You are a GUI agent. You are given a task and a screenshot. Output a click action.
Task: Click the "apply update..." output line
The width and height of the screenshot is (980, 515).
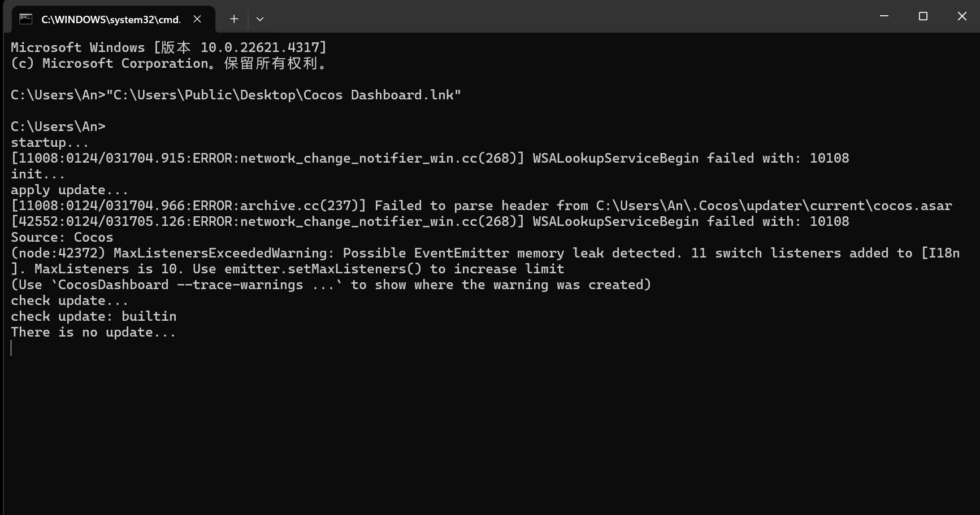click(70, 190)
